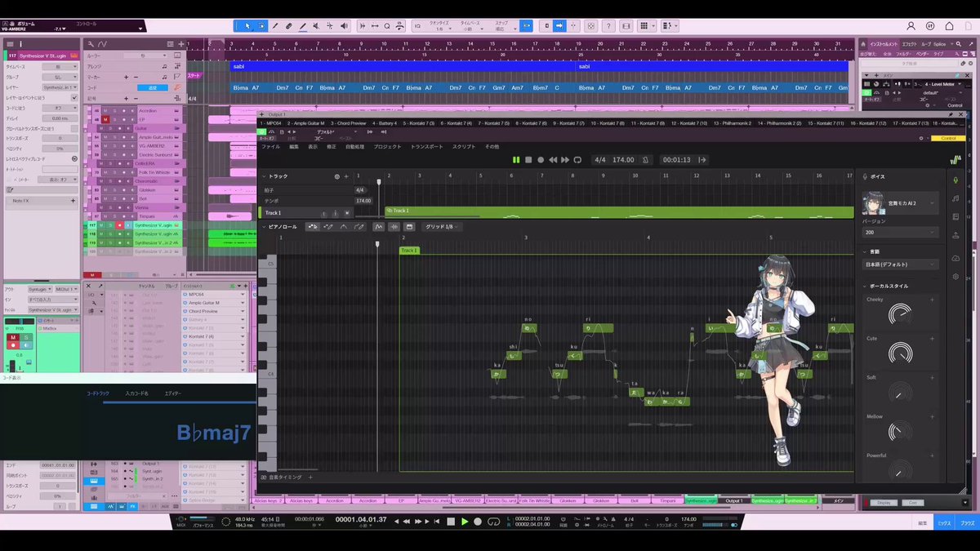Open the グループ dropdown in inspector
The width and height of the screenshot is (980, 551).
tap(60, 78)
